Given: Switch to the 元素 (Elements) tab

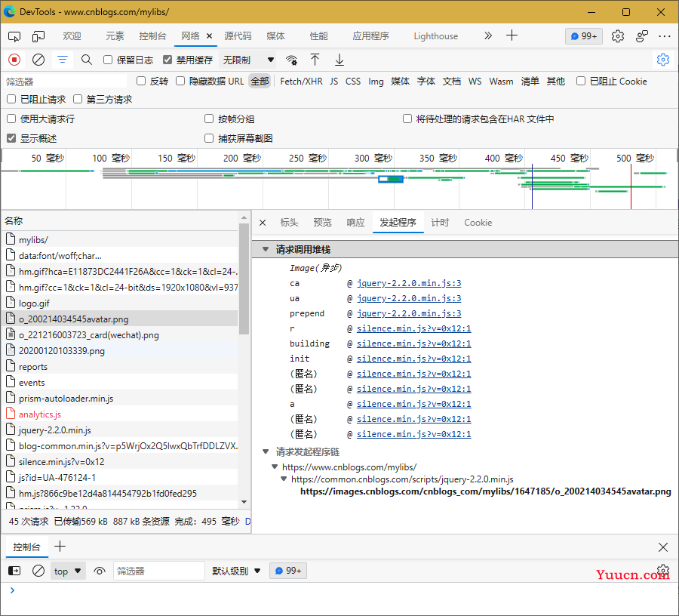Looking at the screenshot, I should [x=115, y=36].
